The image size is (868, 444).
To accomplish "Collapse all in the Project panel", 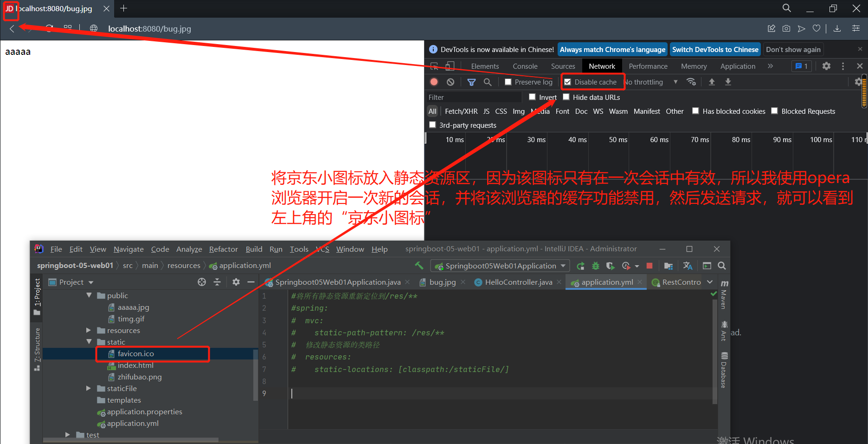I will [217, 282].
